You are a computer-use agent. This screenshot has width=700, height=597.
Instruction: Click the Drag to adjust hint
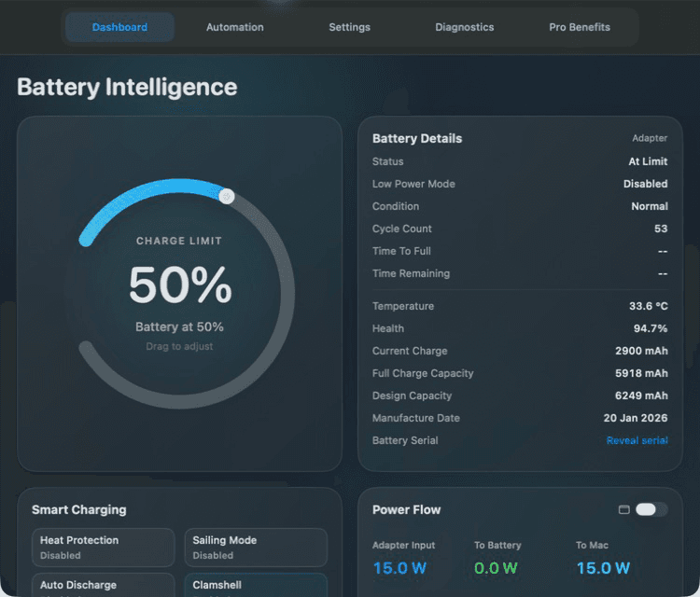[x=179, y=346]
